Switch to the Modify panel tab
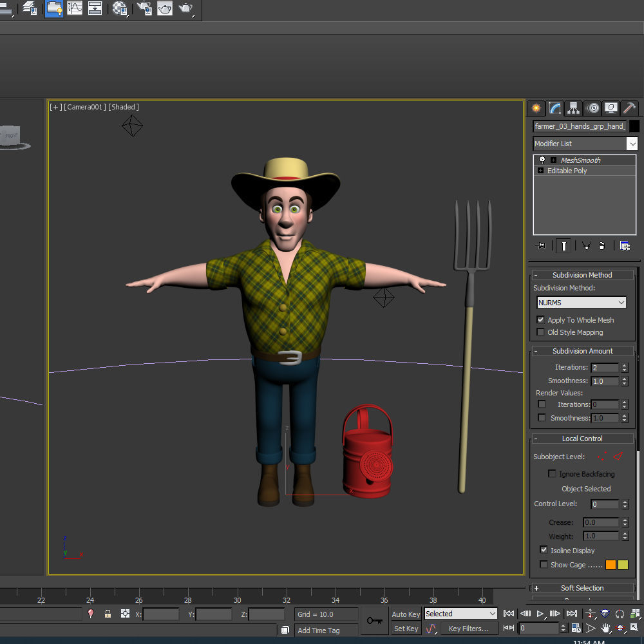The width and height of the screenshot is (644, 644). pos(555,108)
